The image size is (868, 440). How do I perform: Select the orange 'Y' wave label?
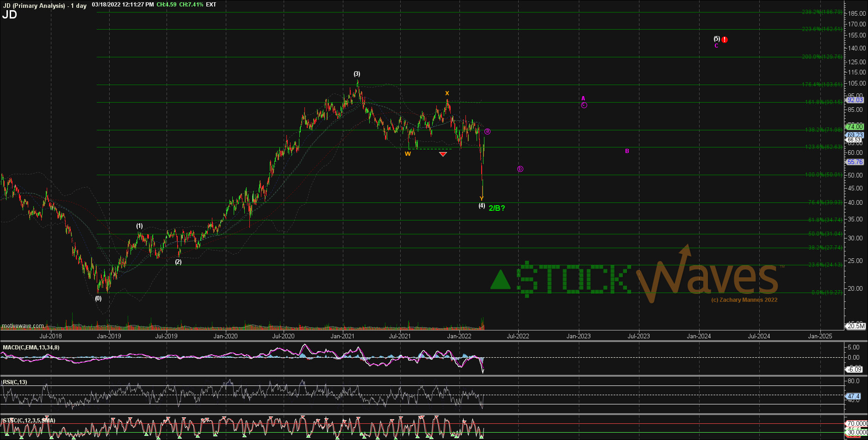(x=482, y=199)
